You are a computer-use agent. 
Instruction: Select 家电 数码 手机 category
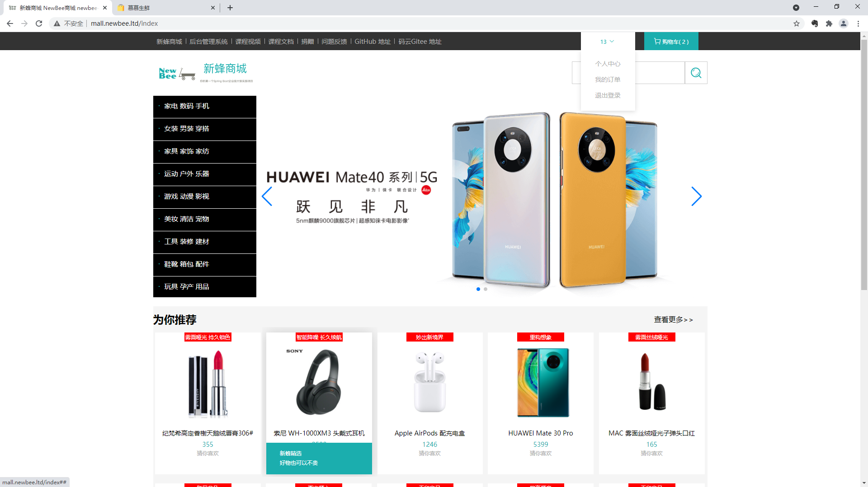[x=205, y=106]
